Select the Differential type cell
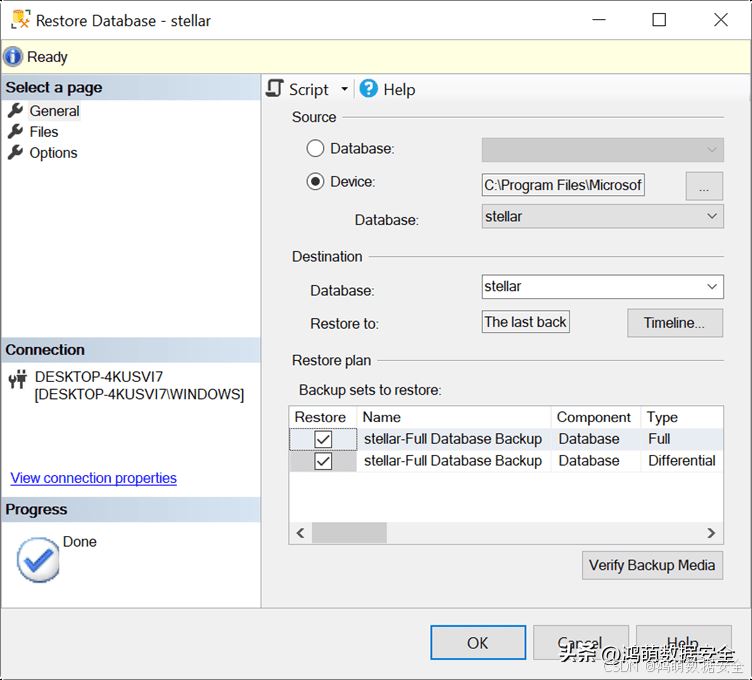752x680 pixels. pos(682,461)
